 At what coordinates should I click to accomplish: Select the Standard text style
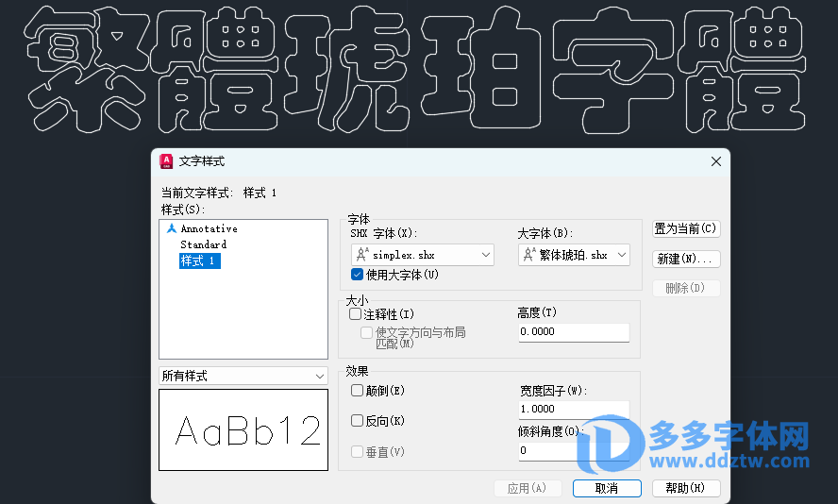click(203, 244)
